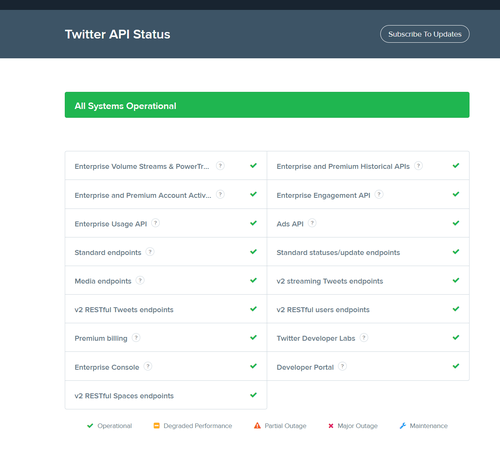This screenshot has height=449, width=500.
Task: Click the 'Enterprise Console' label
Action: pos(107,367)
